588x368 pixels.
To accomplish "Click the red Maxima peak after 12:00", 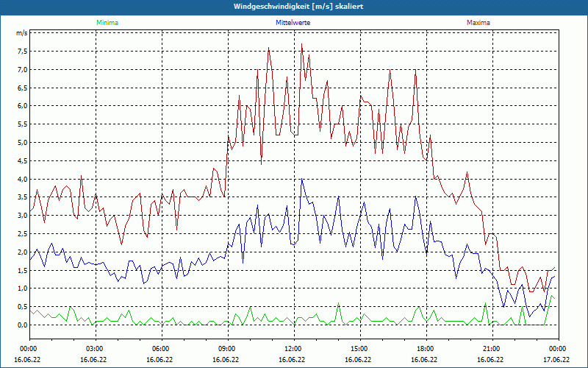I will point(302,44).
